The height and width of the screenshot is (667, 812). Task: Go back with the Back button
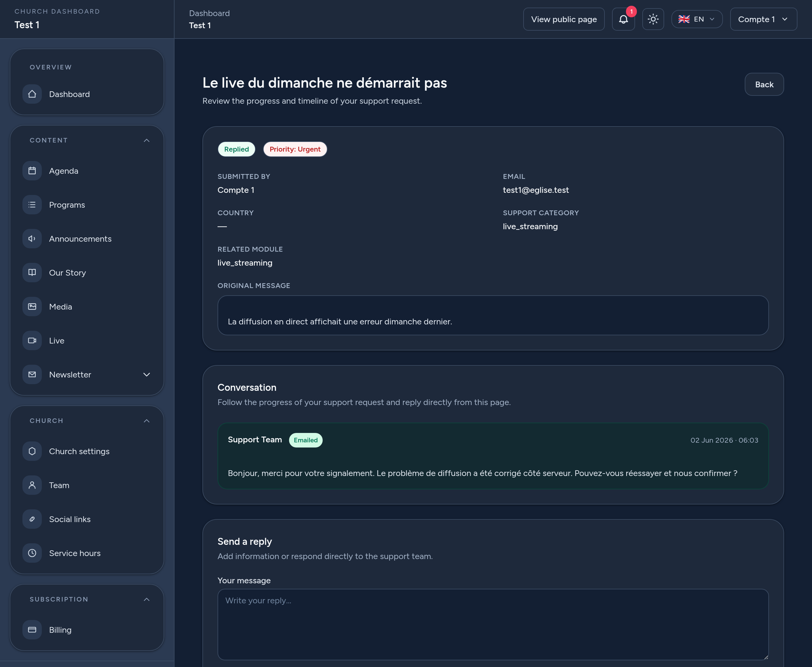(764, 85)
